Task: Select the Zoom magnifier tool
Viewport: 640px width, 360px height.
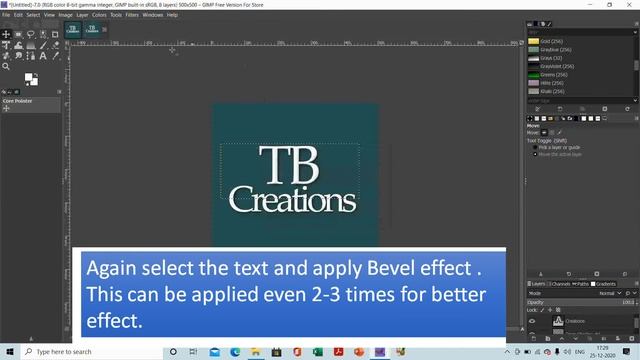Action: [x=6, y=66]
